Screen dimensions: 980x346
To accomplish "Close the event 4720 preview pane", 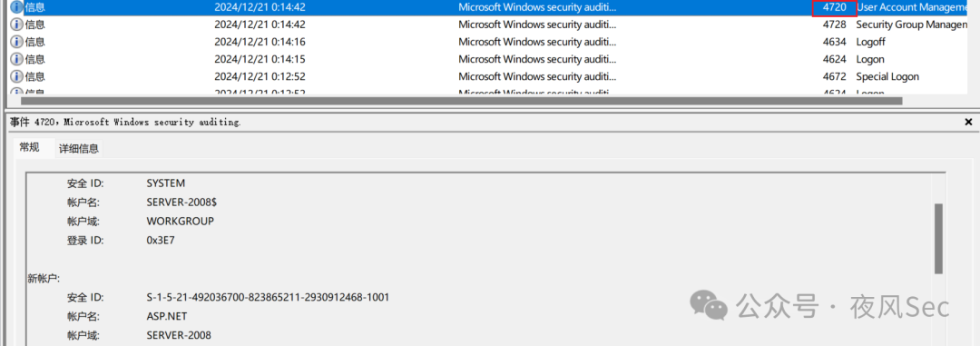I will point(969,122).
